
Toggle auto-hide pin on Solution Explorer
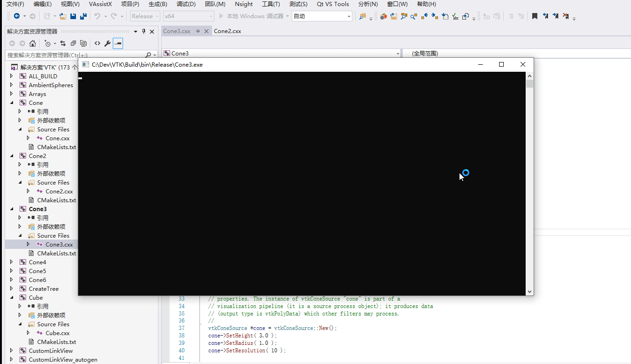coord(144,31)
